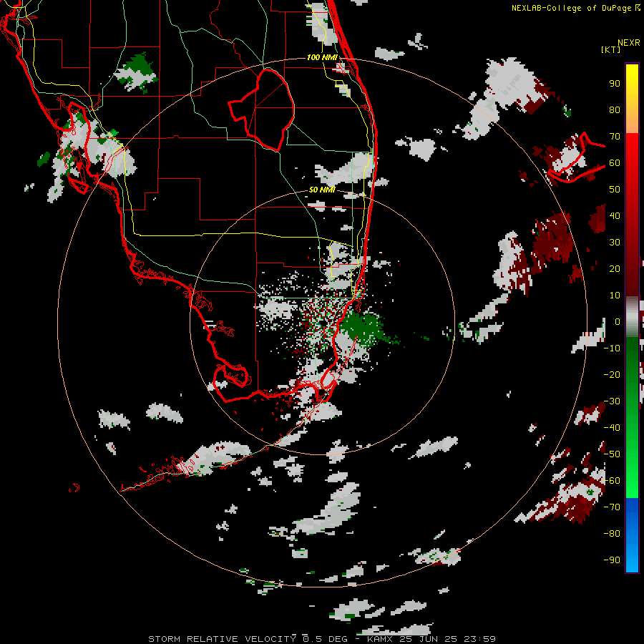Click the 50 NMI range ring label
Viewport: 644px width, 644px height.
tap(322, 190)
